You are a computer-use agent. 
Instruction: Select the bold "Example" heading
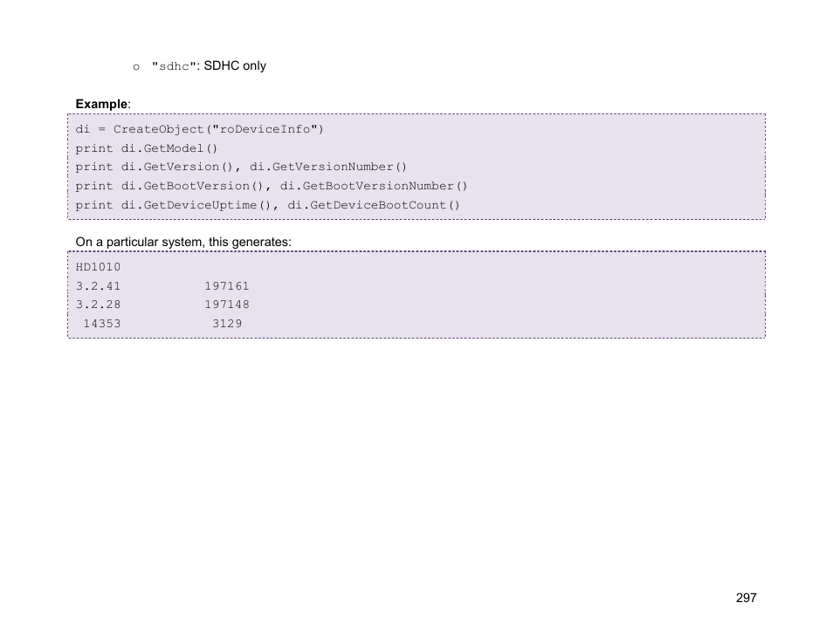coord(101,104)
